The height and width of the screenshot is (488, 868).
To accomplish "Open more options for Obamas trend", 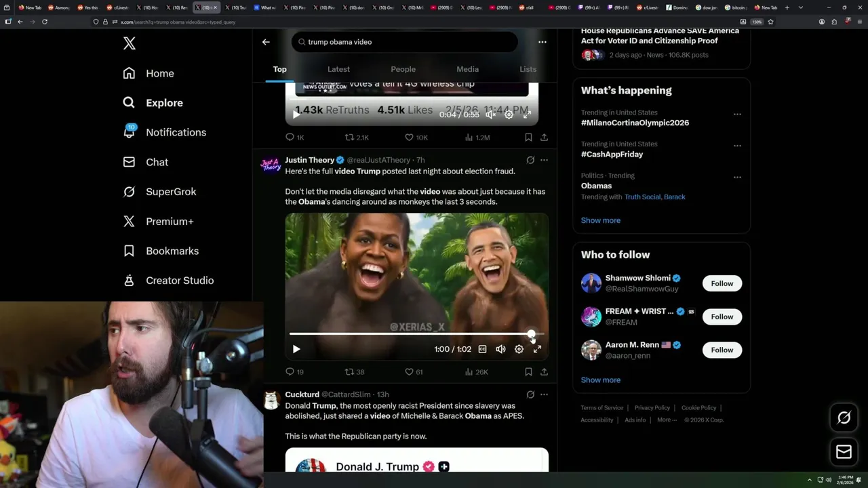I will pos(737,178).
